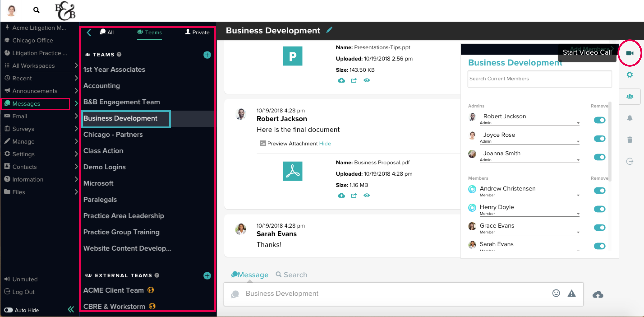Viewport: 644px width, 317px height.
Task: Open team settings gear icon
Action: click(x=629, y=75)
